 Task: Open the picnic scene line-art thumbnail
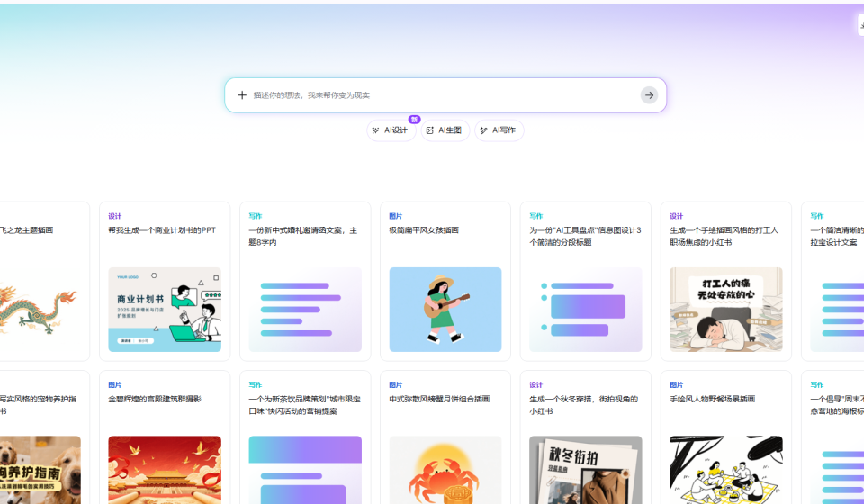(x=726, y=470)
